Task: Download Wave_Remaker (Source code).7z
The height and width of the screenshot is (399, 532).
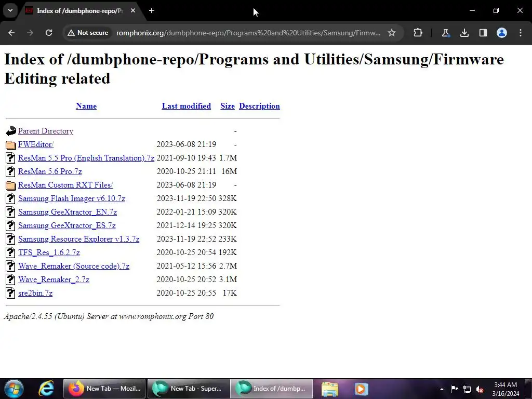Action: tap(74, 266)
